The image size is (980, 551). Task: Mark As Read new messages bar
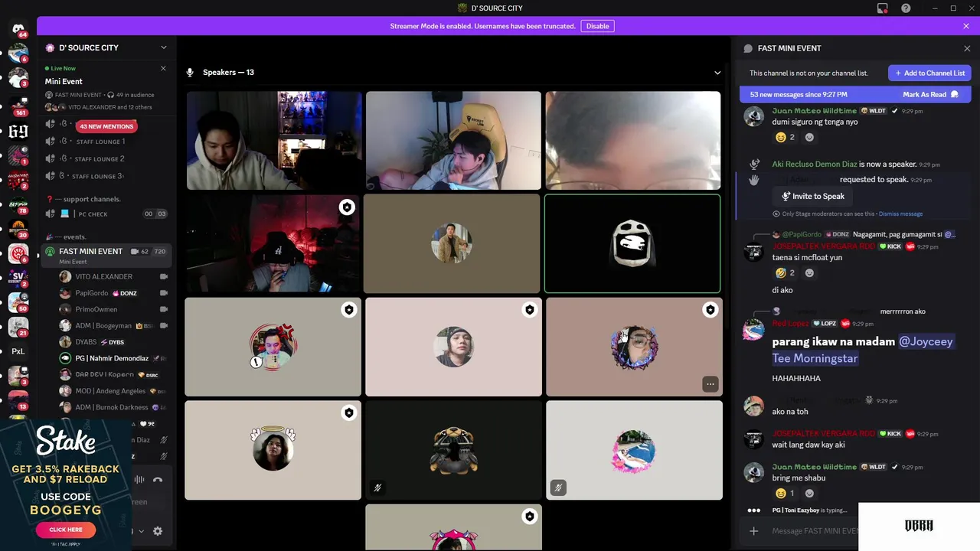pyautogui.click(x=930, y=94)
